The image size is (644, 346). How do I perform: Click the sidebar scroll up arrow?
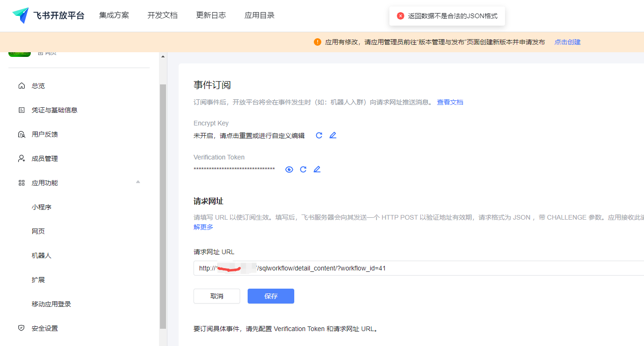[163, 56]
